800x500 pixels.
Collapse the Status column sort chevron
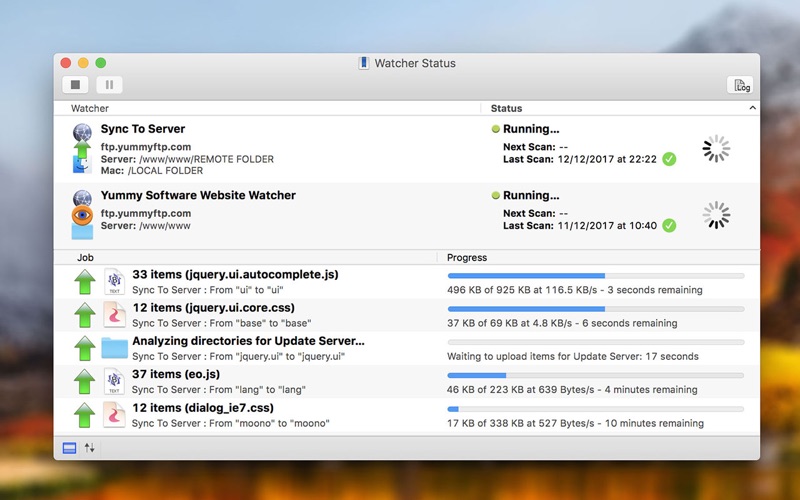point(752,108)
